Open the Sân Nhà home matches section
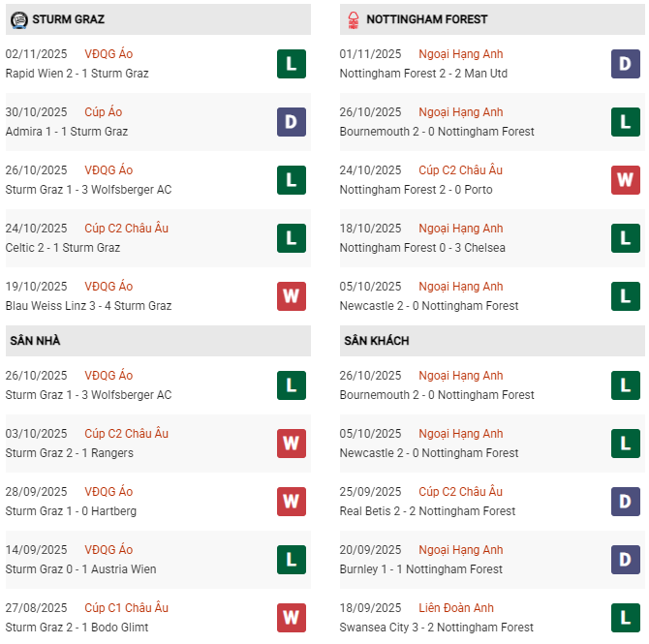The image size is (649, 644). (x=36, y=341)
